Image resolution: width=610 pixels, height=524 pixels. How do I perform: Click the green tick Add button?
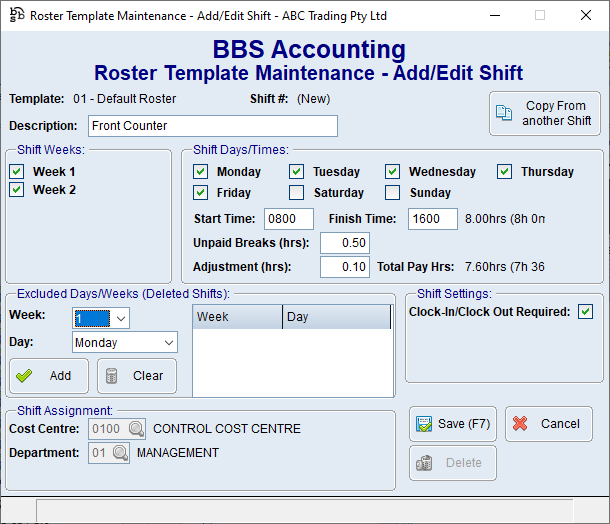tap(49, 376)
